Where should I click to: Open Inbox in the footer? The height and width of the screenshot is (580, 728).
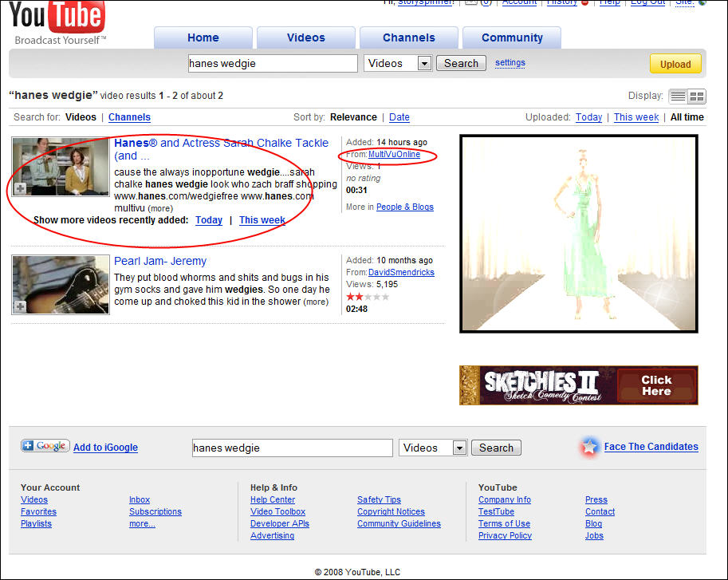click(x=140, y=499)
